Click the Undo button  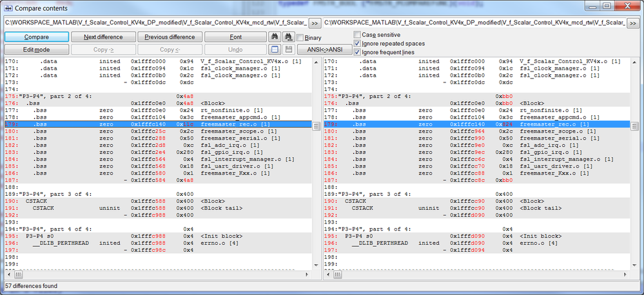point(235,50)
